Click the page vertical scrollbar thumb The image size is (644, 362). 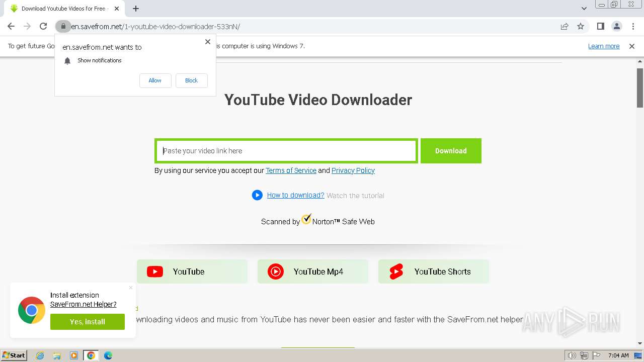pyautogui.click(x=640, y=88)
